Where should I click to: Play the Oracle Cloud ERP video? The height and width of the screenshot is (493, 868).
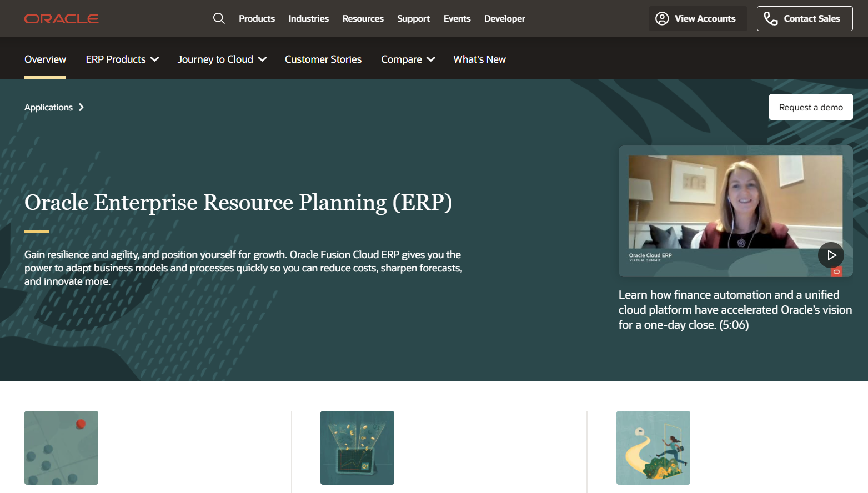831,255
